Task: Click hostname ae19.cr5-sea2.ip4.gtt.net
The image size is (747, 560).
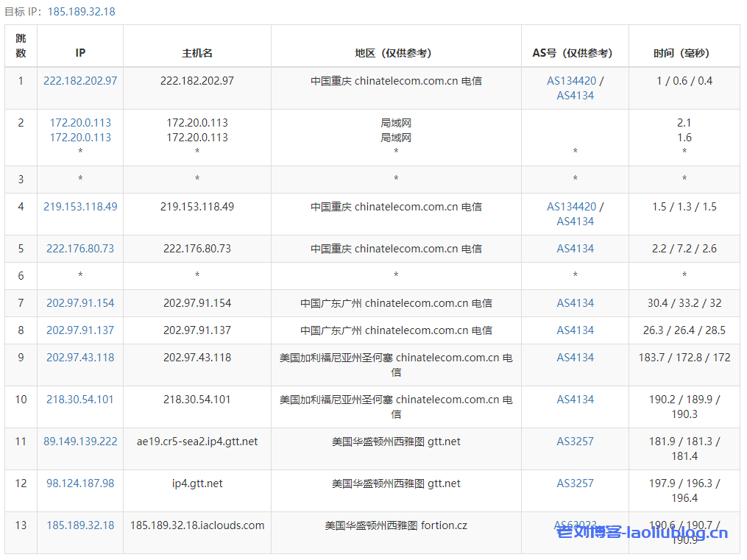Action: click(x=197, y=442)
